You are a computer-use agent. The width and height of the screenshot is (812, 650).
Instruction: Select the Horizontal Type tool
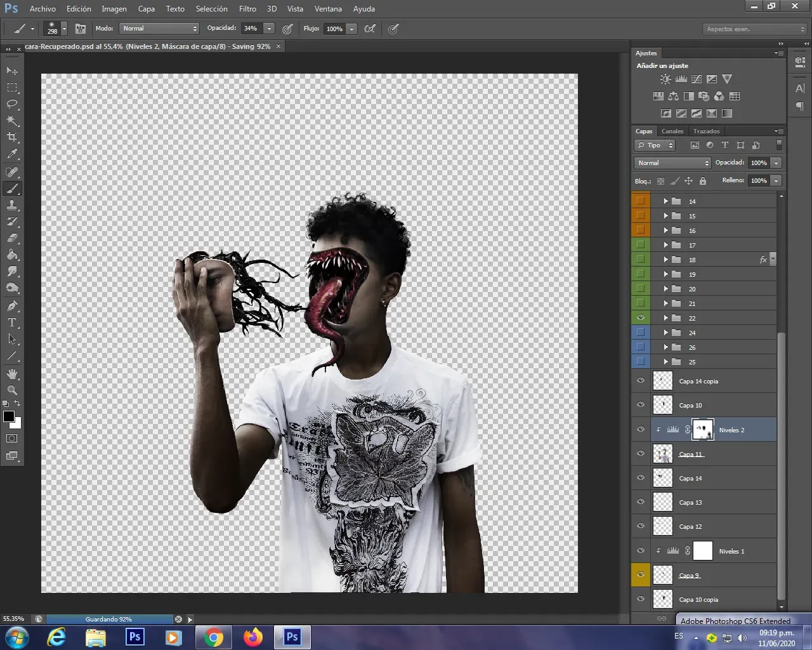click(12, 322)
